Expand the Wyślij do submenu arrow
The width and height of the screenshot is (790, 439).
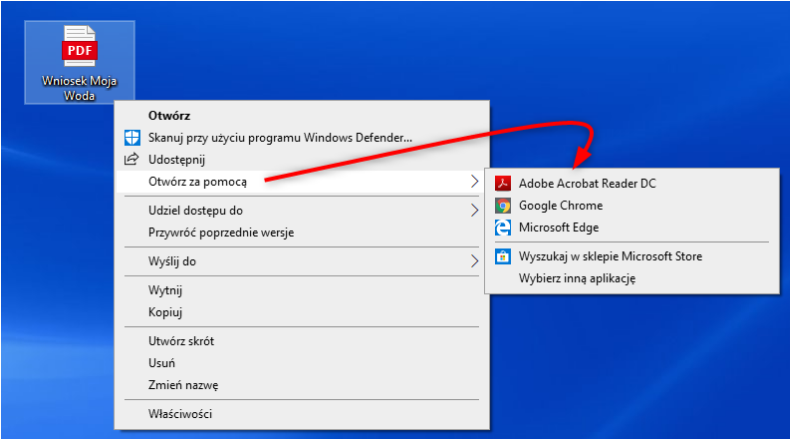point(474,261)
